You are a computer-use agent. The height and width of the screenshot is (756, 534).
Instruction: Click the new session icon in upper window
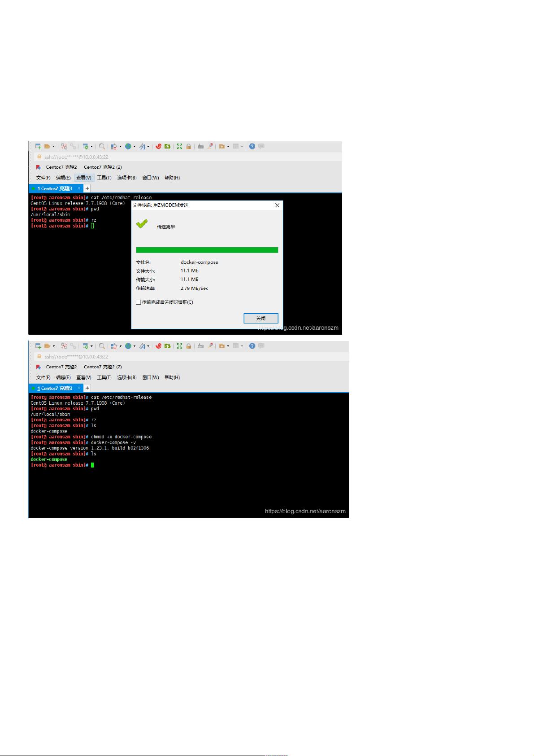(38, 146)
